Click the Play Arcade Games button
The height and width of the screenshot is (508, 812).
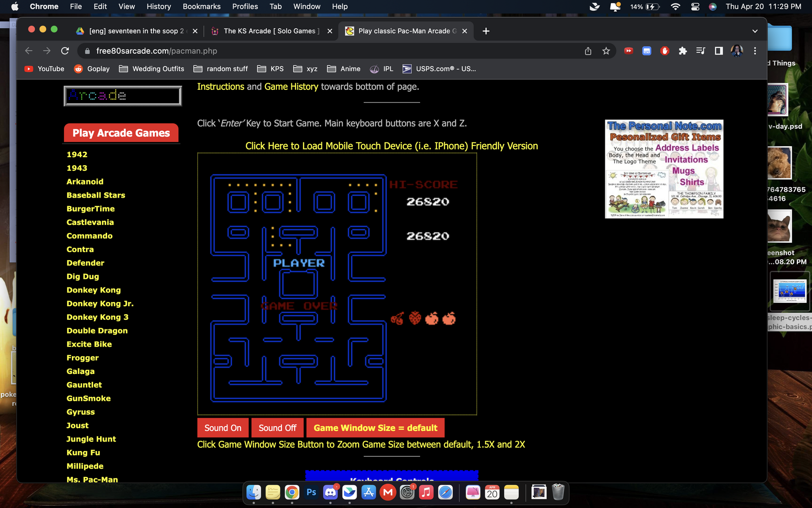tap(121, 133)
